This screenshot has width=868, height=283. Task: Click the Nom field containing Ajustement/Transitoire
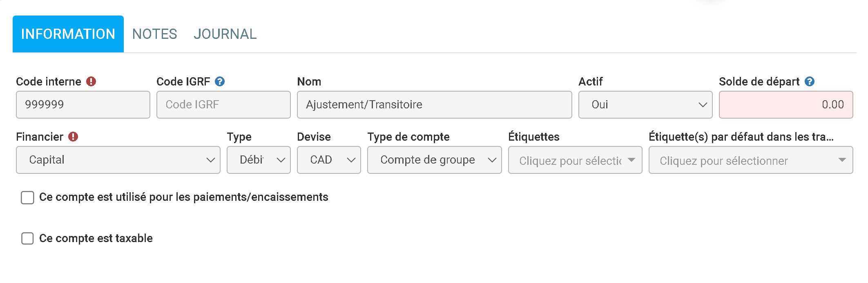click(434, 105)
